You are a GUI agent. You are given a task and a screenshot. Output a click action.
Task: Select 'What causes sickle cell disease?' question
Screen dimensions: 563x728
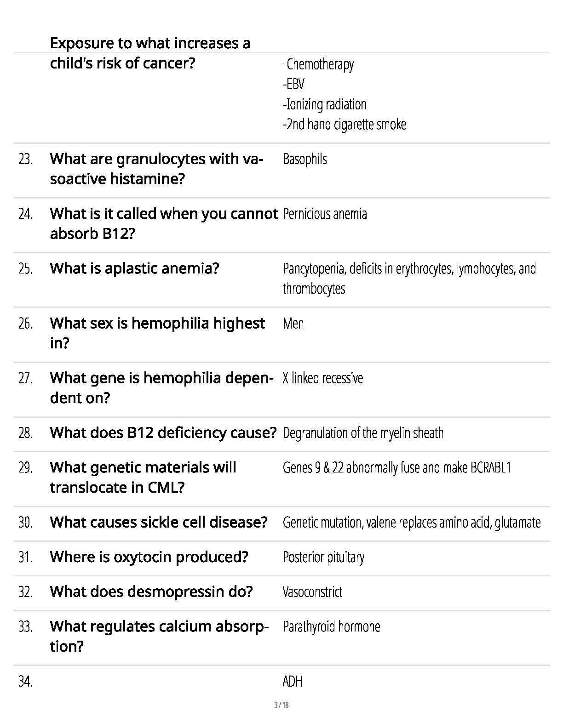coord(159,523)
